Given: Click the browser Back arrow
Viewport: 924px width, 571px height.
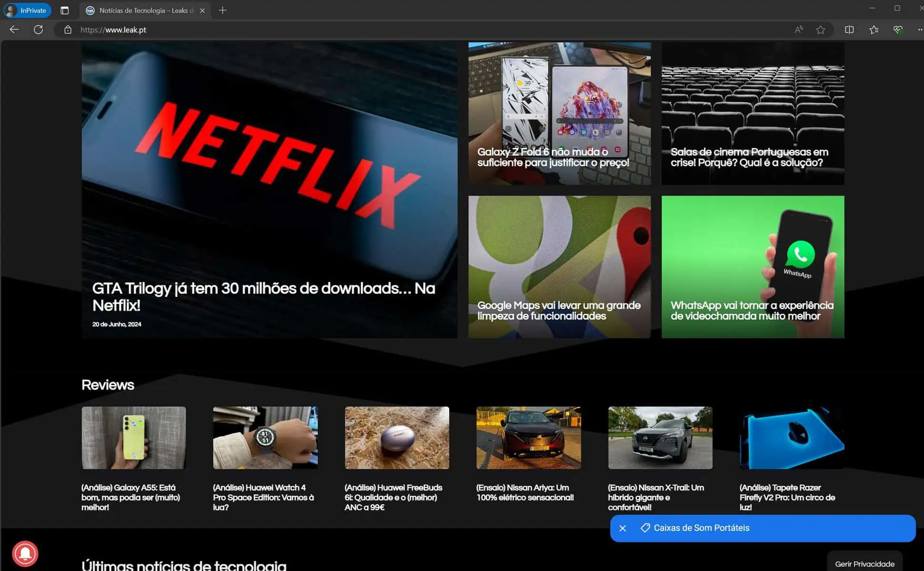Looking at the screenshot, I should (x=14, y=30).
